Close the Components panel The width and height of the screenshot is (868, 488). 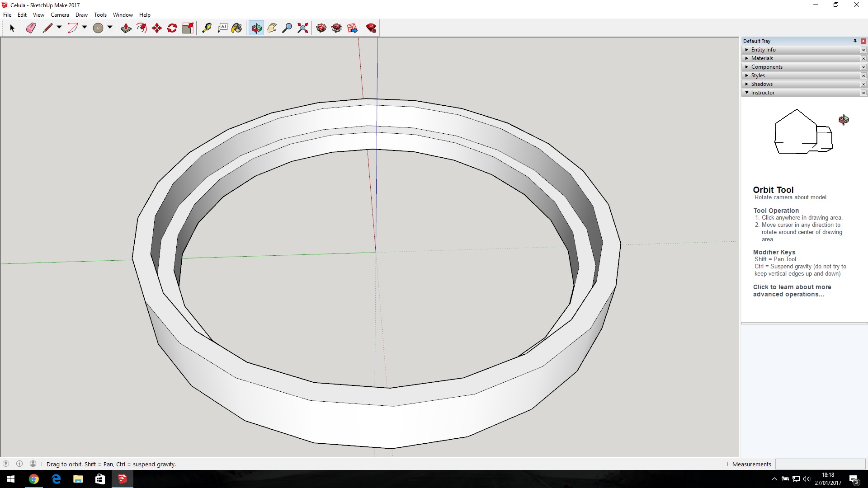863,67
